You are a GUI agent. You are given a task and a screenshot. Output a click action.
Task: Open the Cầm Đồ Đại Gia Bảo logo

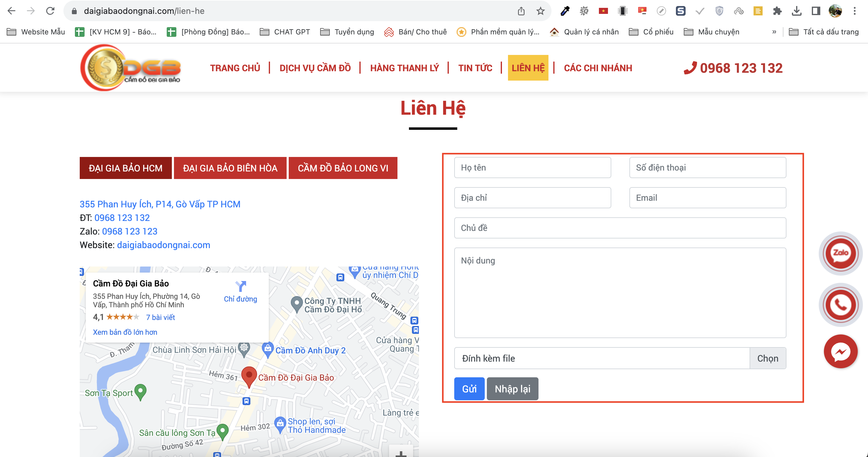click(x=130, y=67)
